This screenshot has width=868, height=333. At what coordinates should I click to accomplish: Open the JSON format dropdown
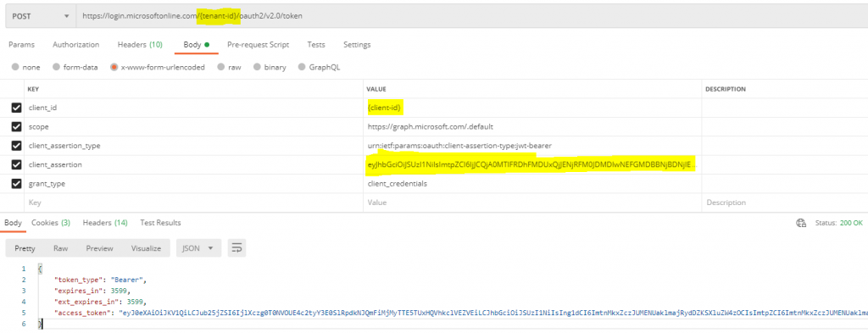tap(198, 248)
